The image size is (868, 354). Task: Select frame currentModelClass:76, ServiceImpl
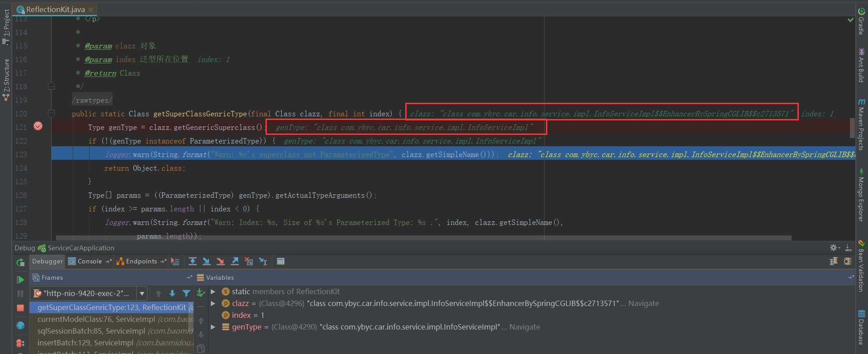click(112, 319)
